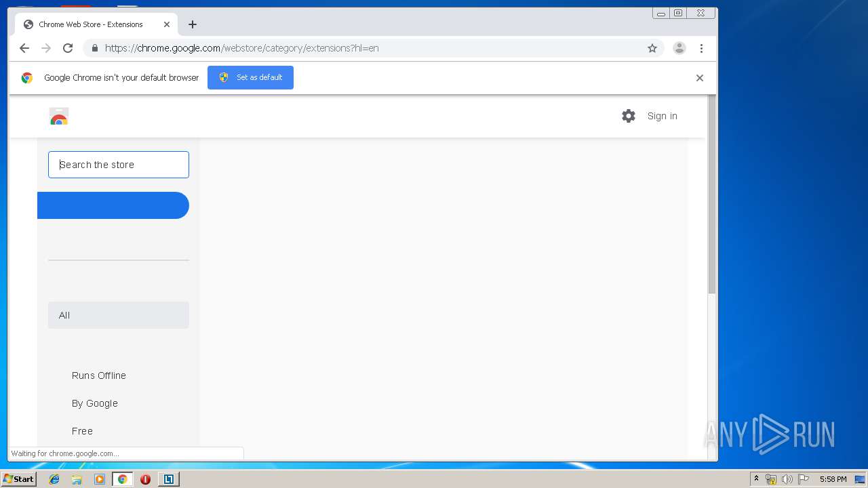The height and width of the screenshot is (488, 868).
Task: Go back with the browser back arrow
Action: click(x=24, y=48)
